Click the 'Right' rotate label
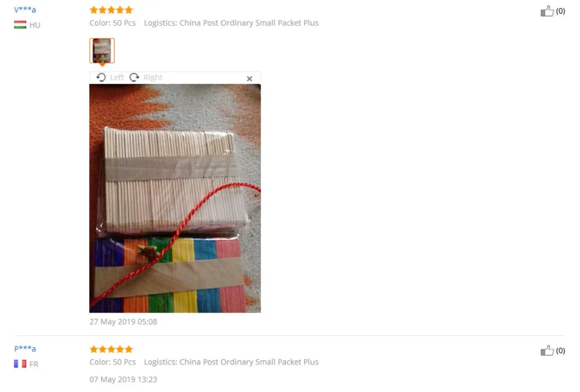Screen dimensions: 580x392 coord(153,77)
